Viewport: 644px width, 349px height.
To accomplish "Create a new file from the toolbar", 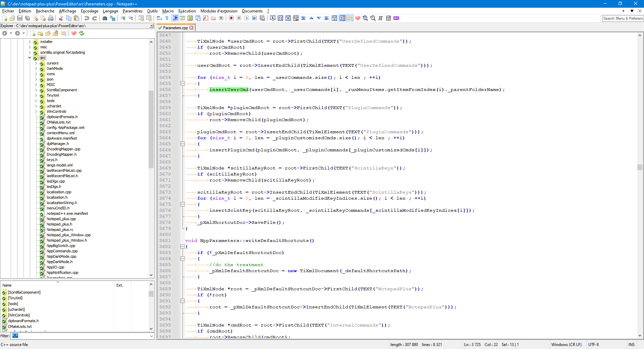I will coord(4,18).
